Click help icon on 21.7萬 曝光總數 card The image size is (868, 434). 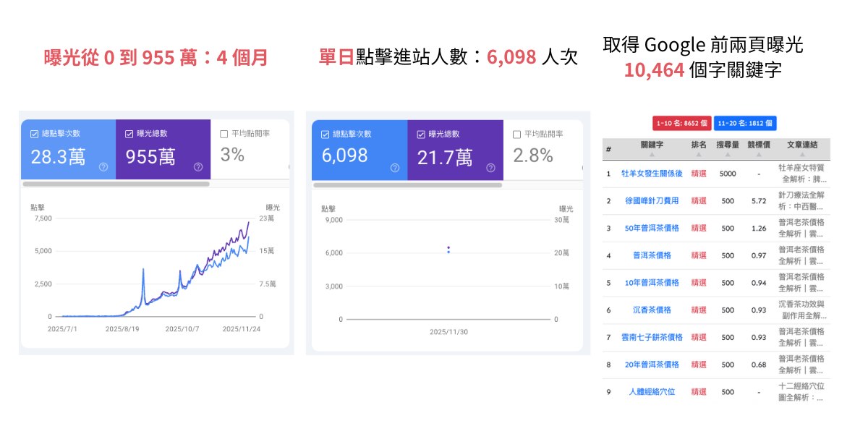(x=490, y=168)
